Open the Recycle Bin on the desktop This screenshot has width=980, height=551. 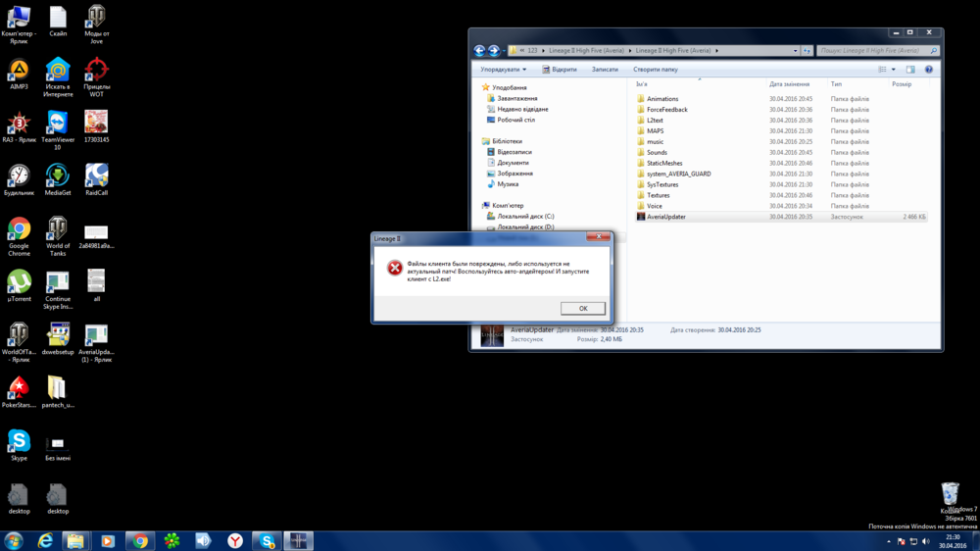pyautogui.click(x=949, y=493)
